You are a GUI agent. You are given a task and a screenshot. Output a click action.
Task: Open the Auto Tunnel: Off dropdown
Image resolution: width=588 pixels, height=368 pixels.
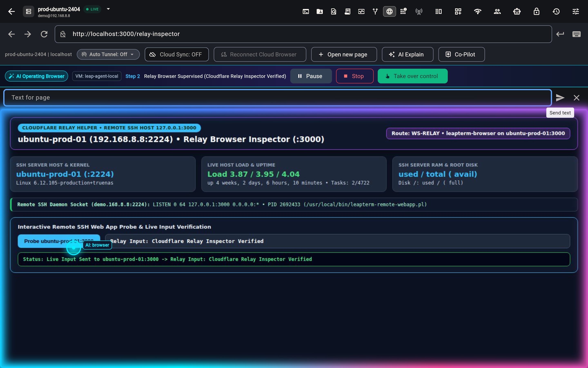[108, 54]
